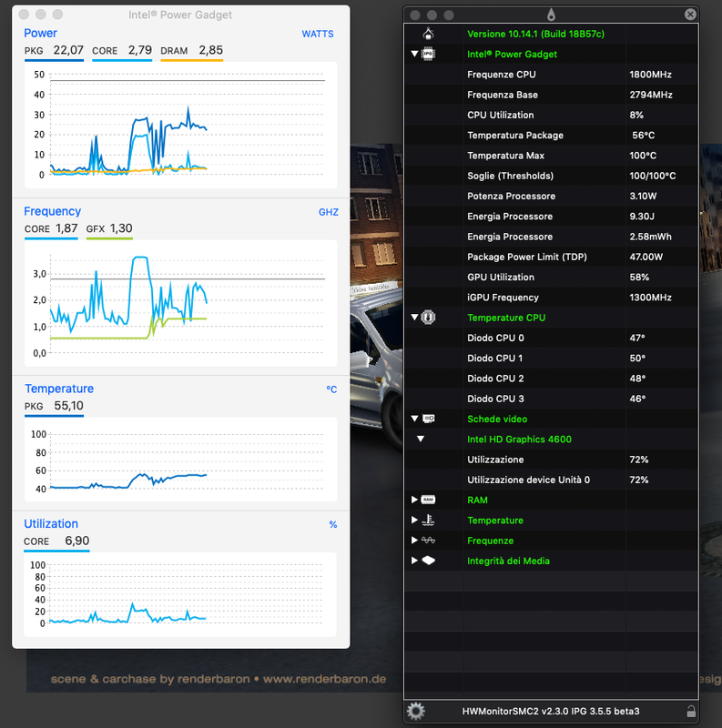Select the Package Power Limit (TDP) row
Image resolution: width=722 pixels, height=728 pixels.
[x=551, y=257]
